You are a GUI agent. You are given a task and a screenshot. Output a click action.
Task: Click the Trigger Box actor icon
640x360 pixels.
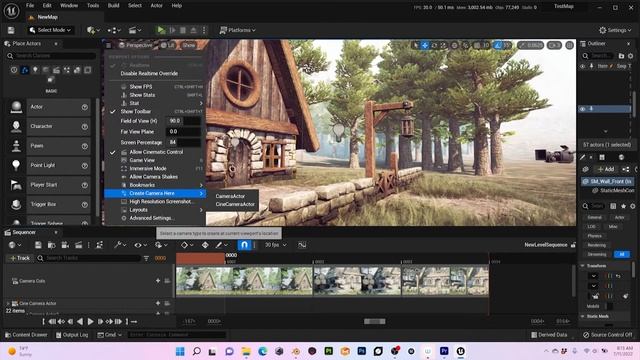[x=16, y=204]
